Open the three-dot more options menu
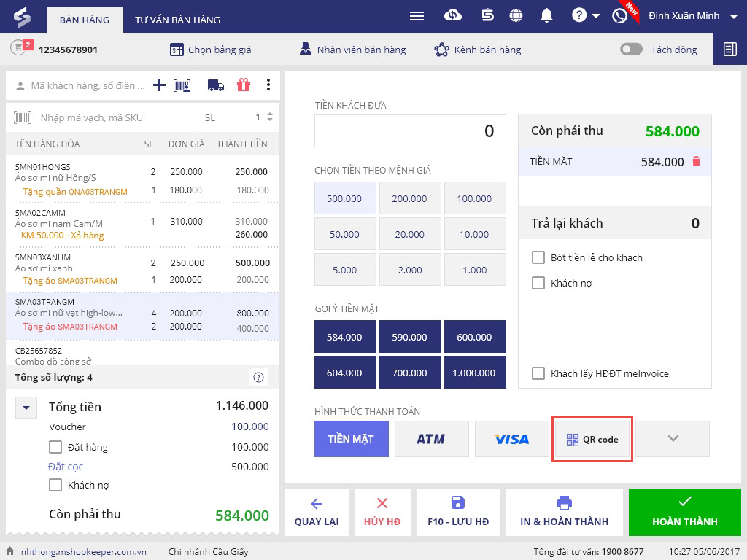The width and height of the screenshot is (747, 560). coord(268,85)
